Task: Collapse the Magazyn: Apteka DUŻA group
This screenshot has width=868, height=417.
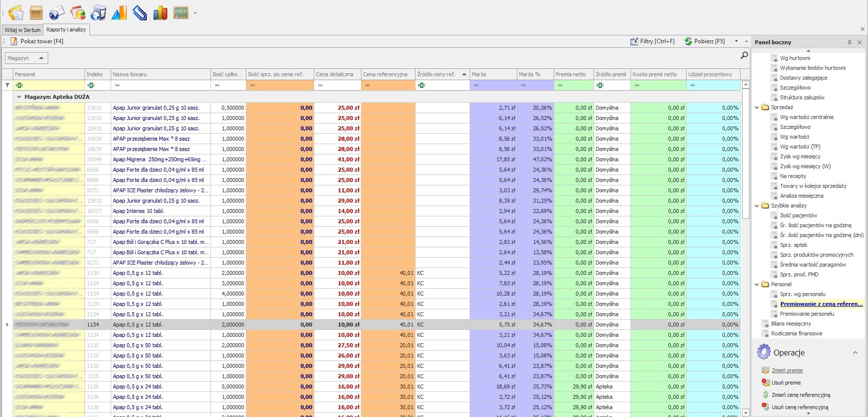Action: pos(19,97)
